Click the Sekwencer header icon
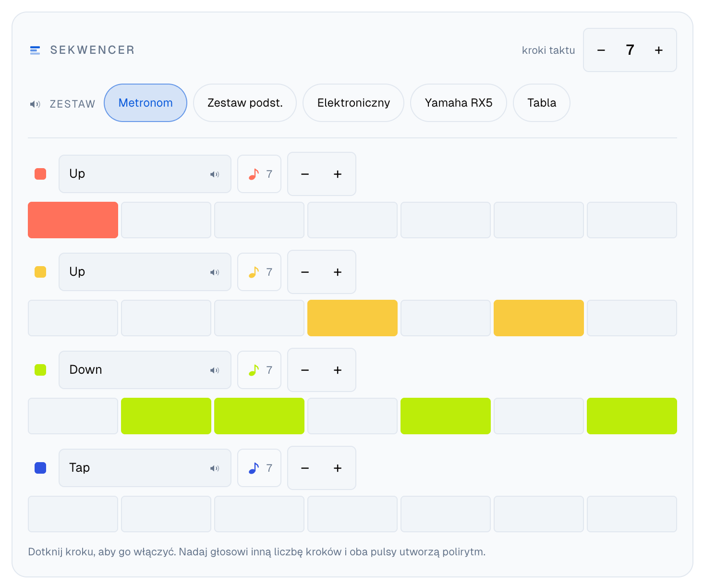 35,50
